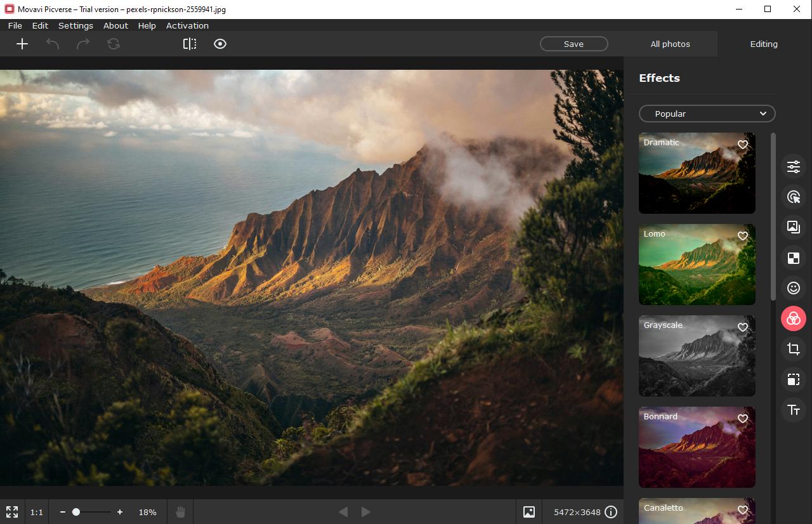Open the Resize tool
The width and height of the screenshot is (812, 524).
click(793, 379)
